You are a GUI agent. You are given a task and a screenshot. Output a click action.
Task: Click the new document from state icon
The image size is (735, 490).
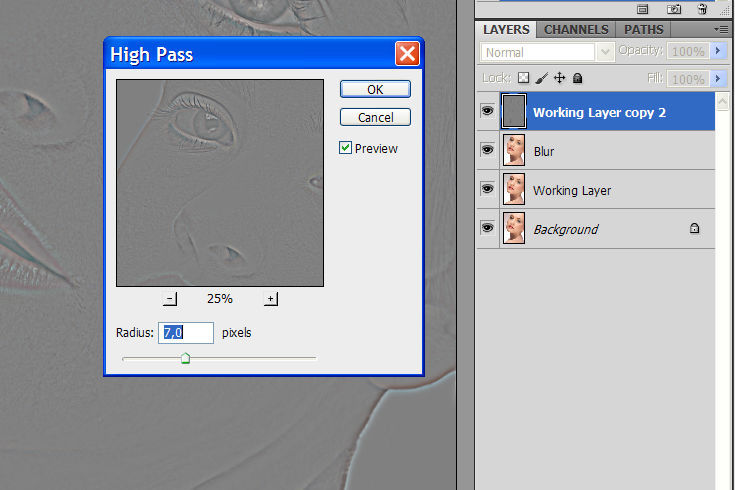642,9
